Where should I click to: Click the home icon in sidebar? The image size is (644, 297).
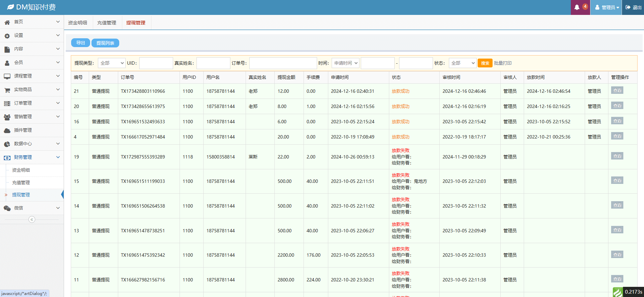[x=7, y=22]
